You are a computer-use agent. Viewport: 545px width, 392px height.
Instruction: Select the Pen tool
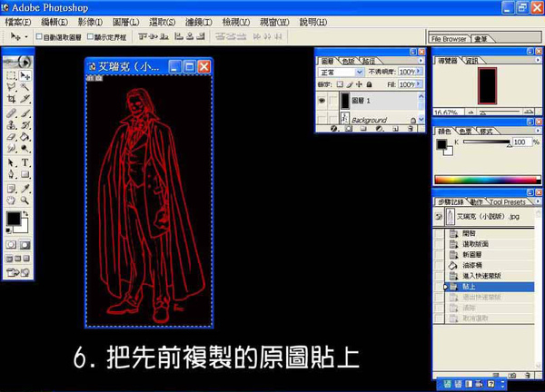[x=11, y=174]
